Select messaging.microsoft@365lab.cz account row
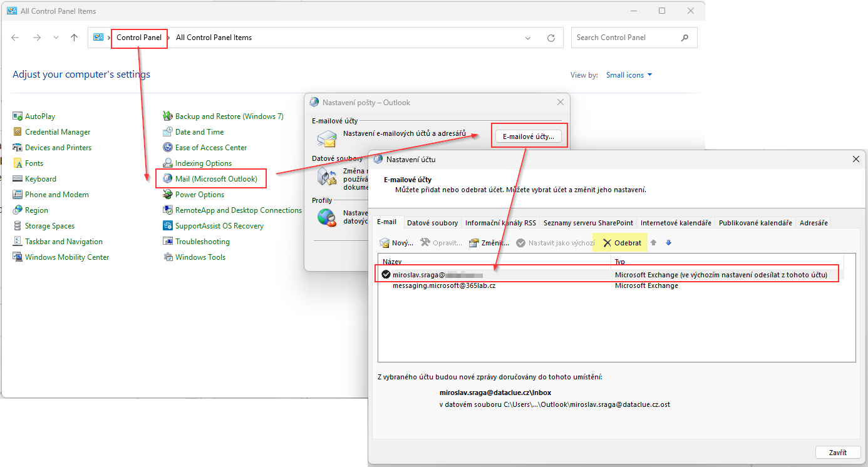Image resolution: width=868 pixels, height=467 pixels. coord(611,285)
